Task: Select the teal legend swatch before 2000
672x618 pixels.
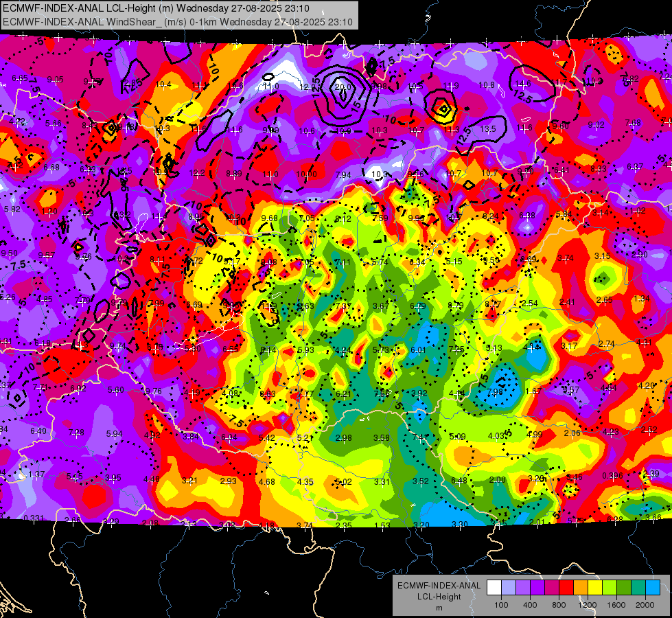Action: click(638, 588)
